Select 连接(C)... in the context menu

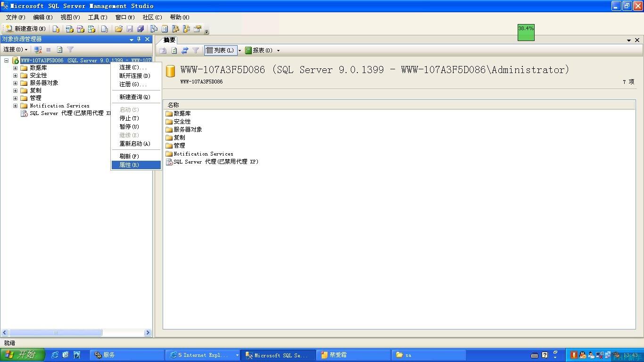click(136, 67)
